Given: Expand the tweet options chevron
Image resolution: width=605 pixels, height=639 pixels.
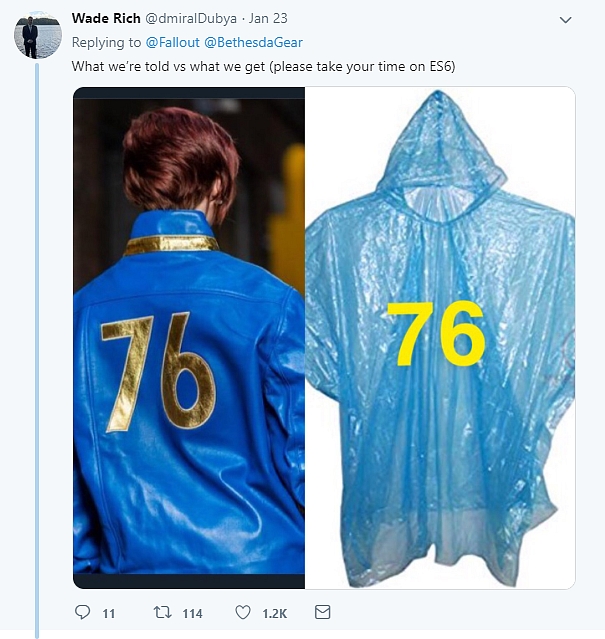Looking at the screenshot, I should pyautogui.click(x=565, y=20).
